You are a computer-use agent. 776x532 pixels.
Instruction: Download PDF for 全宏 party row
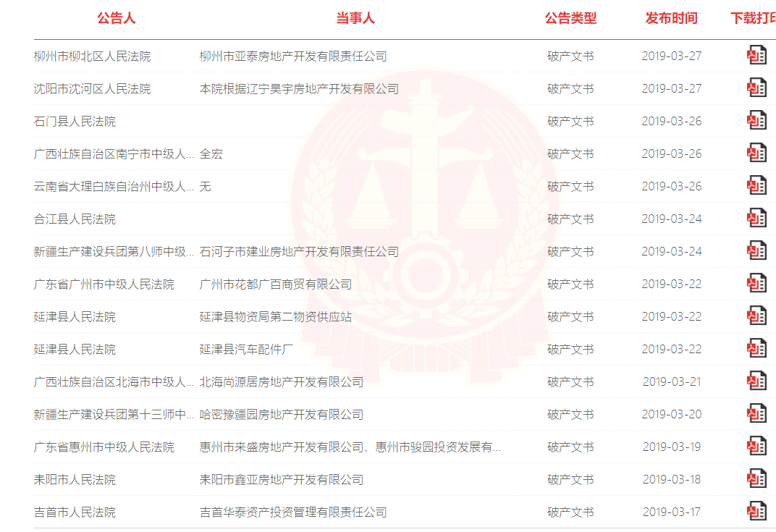[x=756, y=153]
